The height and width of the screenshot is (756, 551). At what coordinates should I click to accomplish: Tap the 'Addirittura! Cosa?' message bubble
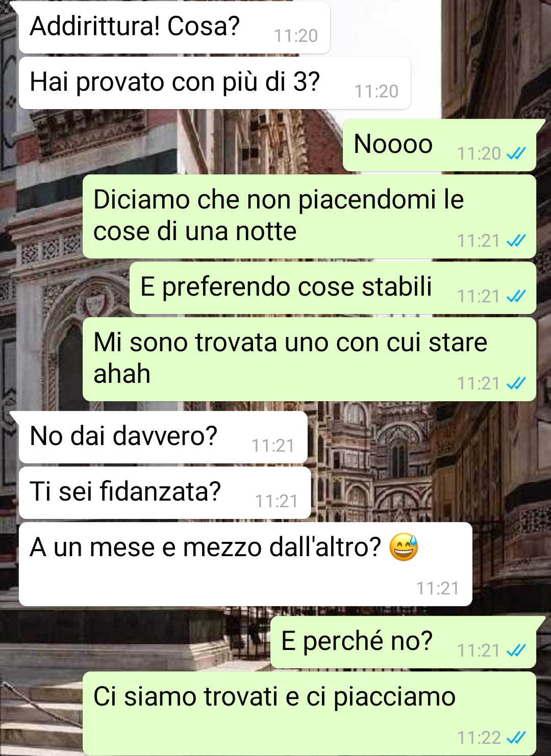point(173,27)
